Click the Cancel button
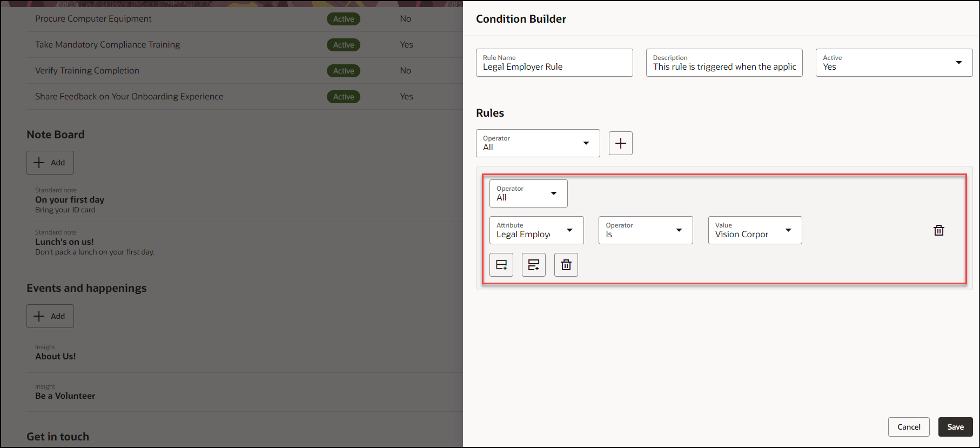 click(x=909, y=427)
